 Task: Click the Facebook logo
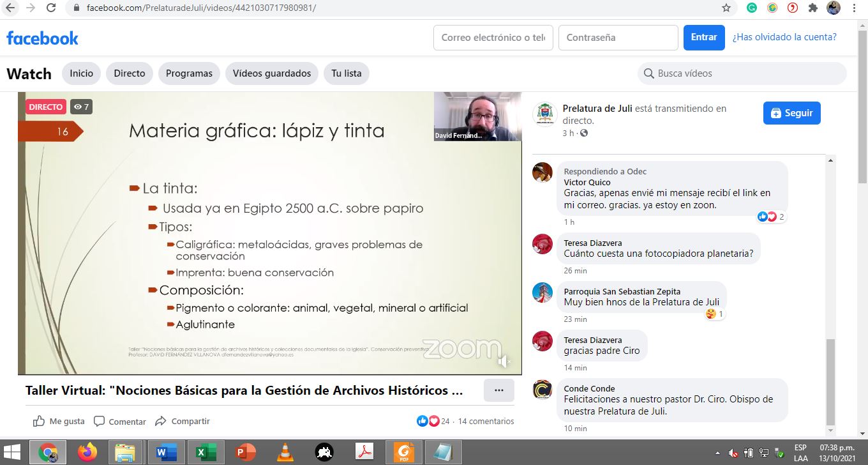(42, 38)
